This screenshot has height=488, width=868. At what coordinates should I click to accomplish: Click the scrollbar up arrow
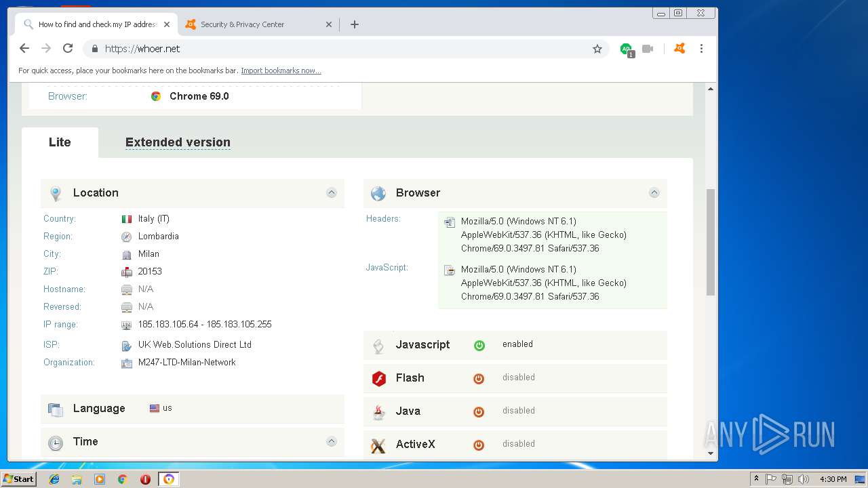click(711, 89)
